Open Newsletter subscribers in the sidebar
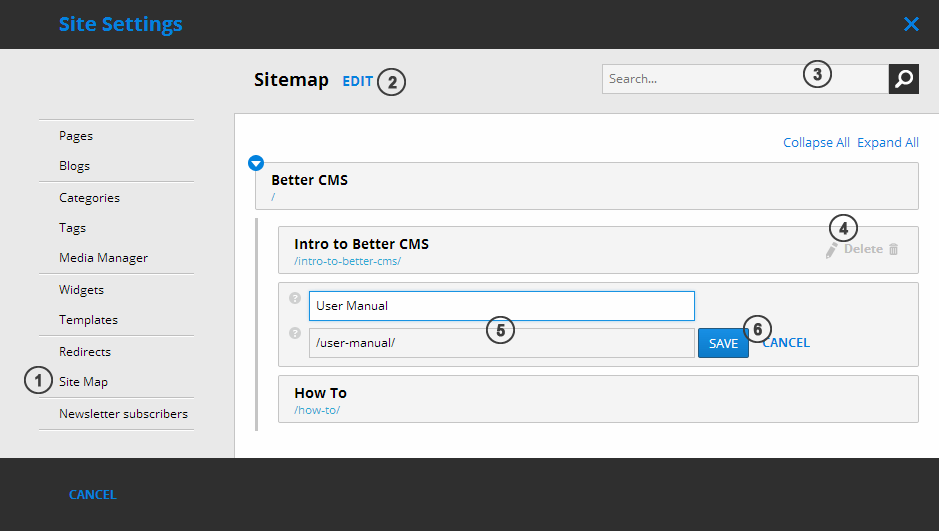This screenshot has height=531, width=939. pyautogui.click(x=123, y=414)
